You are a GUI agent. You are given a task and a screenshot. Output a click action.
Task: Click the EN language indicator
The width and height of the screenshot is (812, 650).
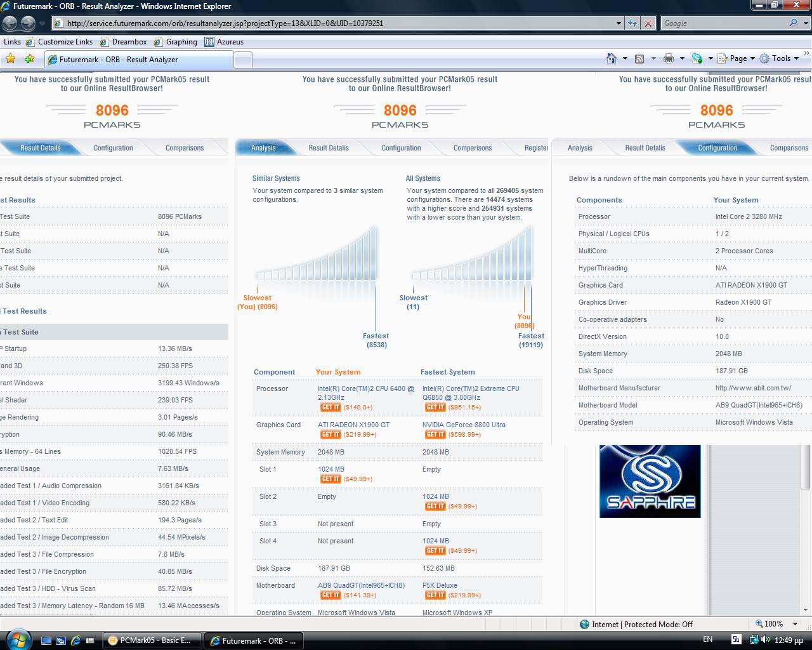pyautogui.click(x=708, y=639)
